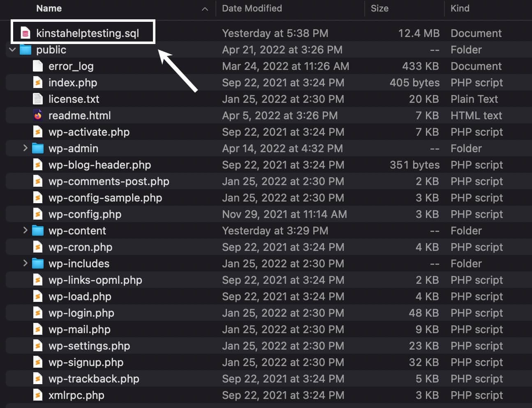Click the PHP icon next to wp-config.php
This screenshot has width=532, height=408.
click(37, 214)
